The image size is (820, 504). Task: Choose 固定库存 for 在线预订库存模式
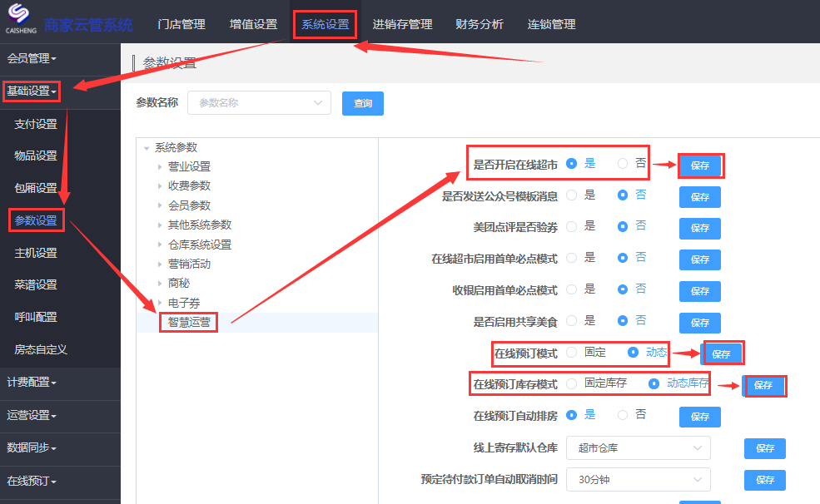tap(572, 384)
